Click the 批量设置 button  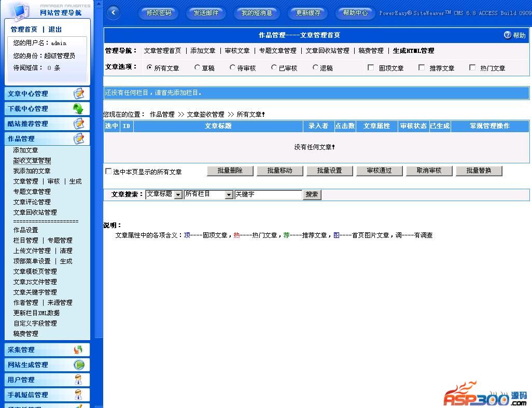(x=329, y=171)
